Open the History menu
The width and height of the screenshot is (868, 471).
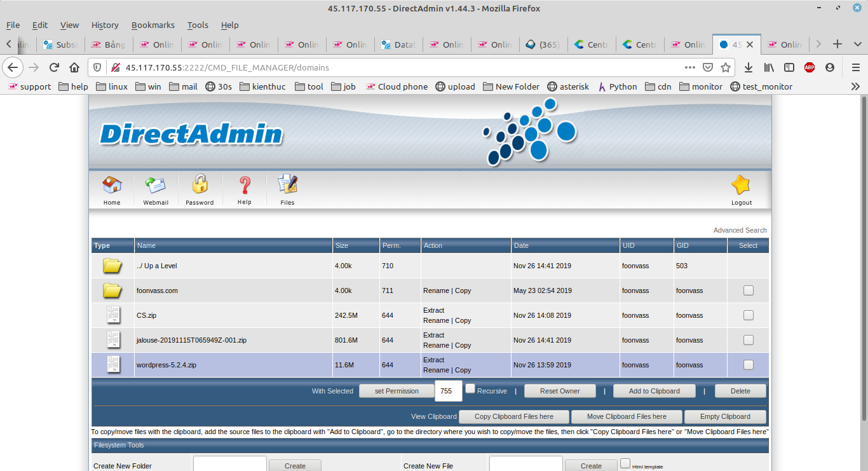click(105, 25)
